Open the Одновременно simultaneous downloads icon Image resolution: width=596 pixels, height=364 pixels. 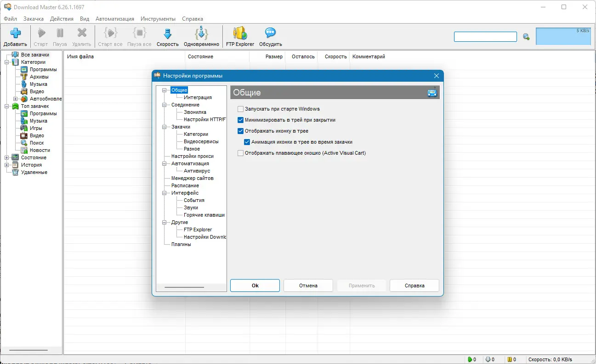[201, 33]
